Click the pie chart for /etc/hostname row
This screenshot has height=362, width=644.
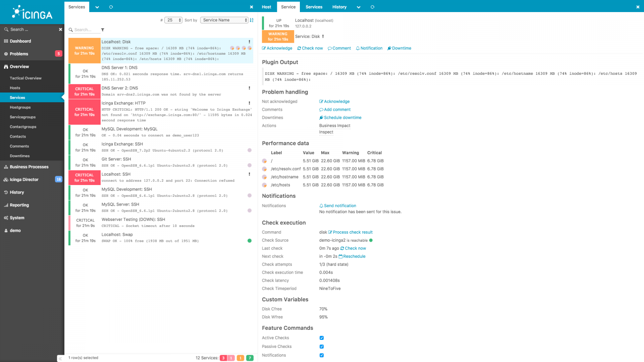pyautogui.click(x=264, y=177)
